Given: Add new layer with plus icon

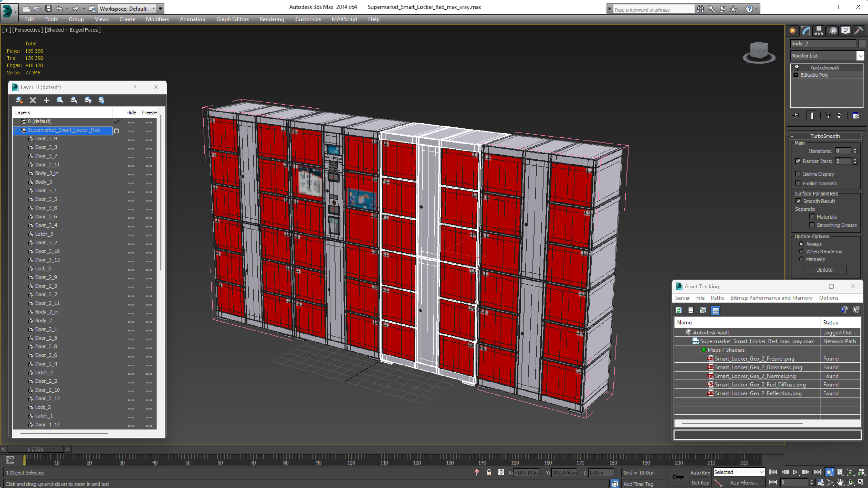Looking at the screenshot, I should [47, 100].
